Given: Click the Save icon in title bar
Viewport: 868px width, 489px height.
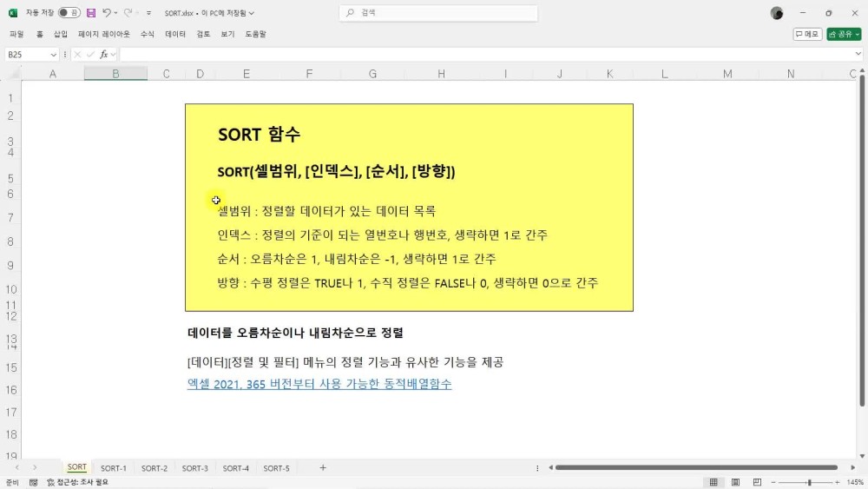Looking at the screenshot, I should 90,13.
